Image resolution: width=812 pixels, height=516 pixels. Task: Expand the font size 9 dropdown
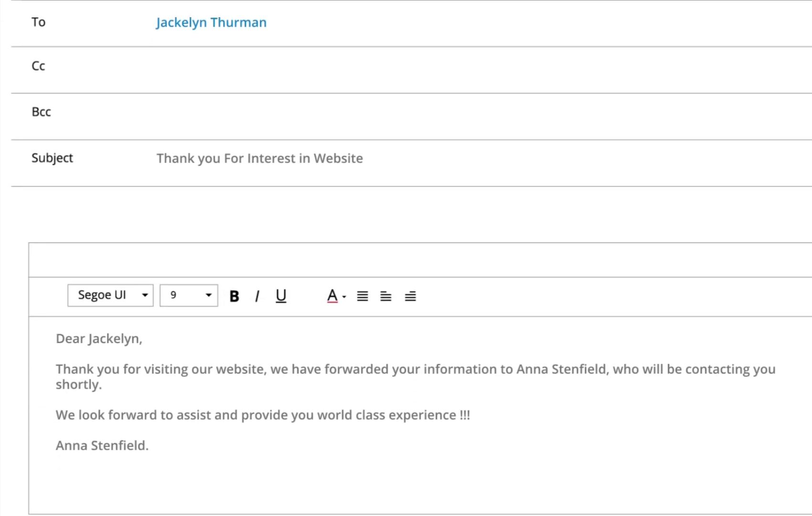click(x=189, y=295)
